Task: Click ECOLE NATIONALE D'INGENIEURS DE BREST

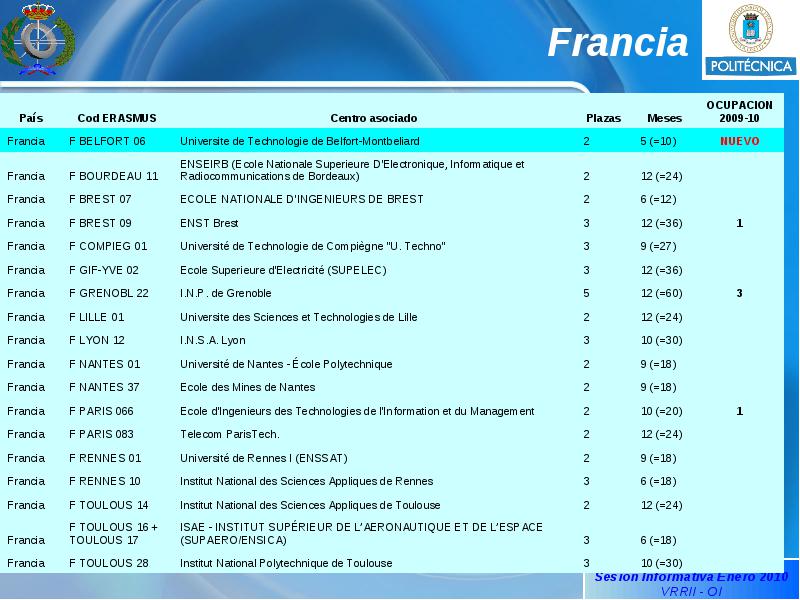Action: pyautogui.click(x=302, y=199)
